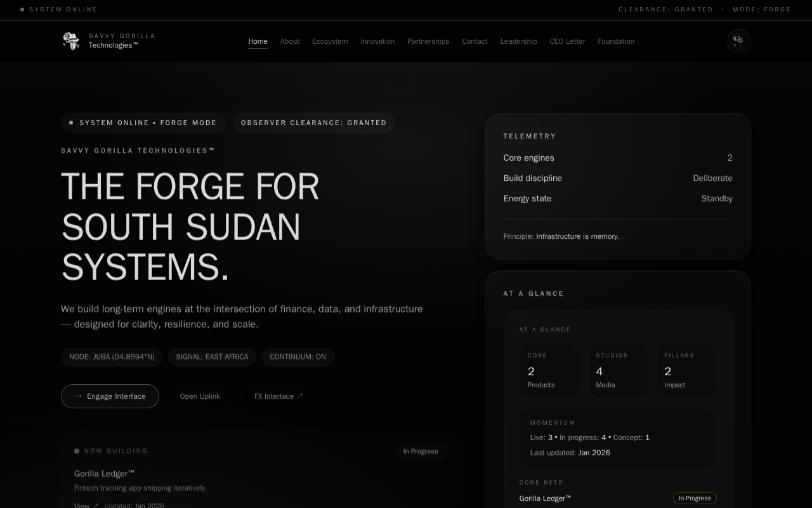812x508 pixels.
Task: Click "Gorilla Ledger™" under Core Bets
Action: (546, 498)
